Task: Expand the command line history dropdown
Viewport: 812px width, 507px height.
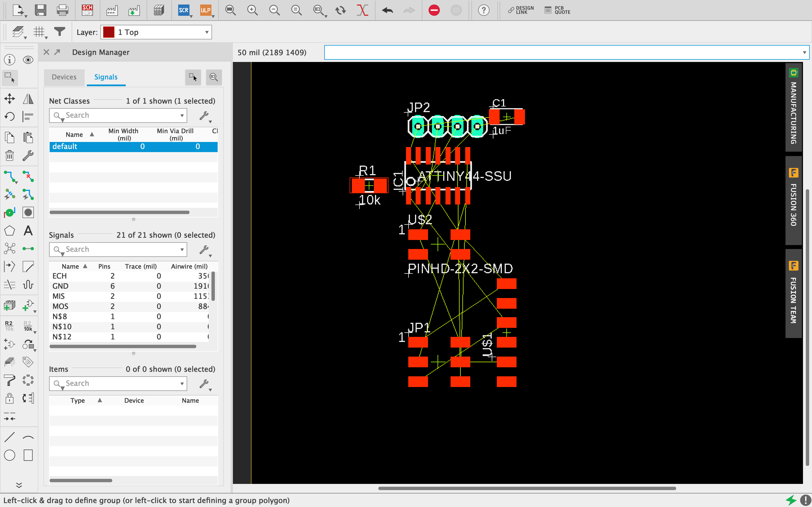Action: (804, 53)
